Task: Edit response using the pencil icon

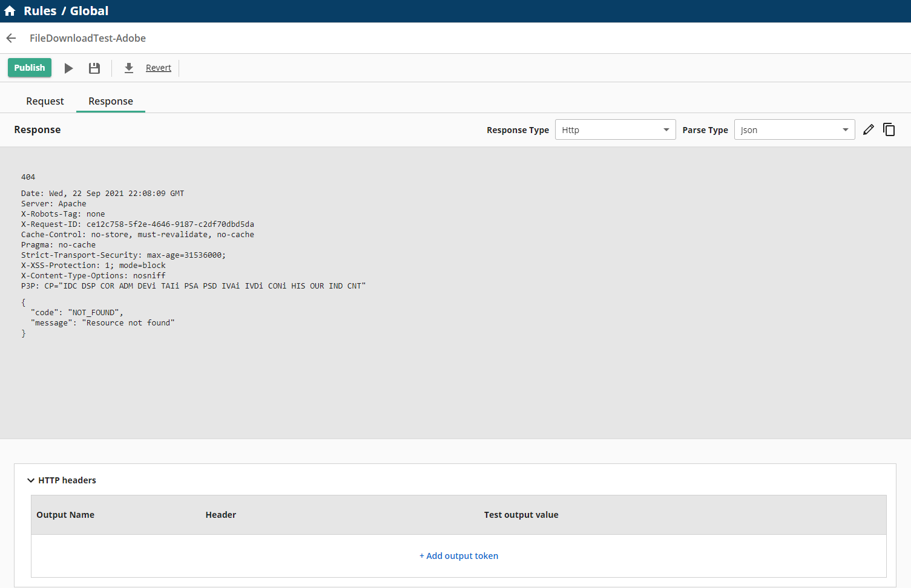Action: coord(868,129)
